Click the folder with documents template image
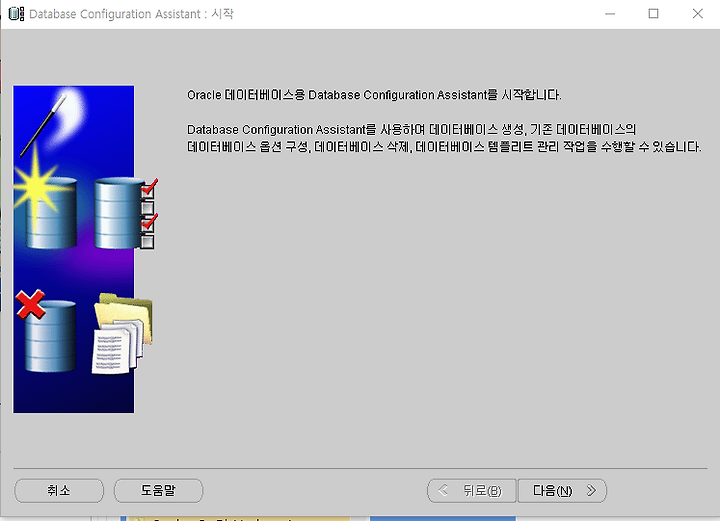 pos(122,334)
